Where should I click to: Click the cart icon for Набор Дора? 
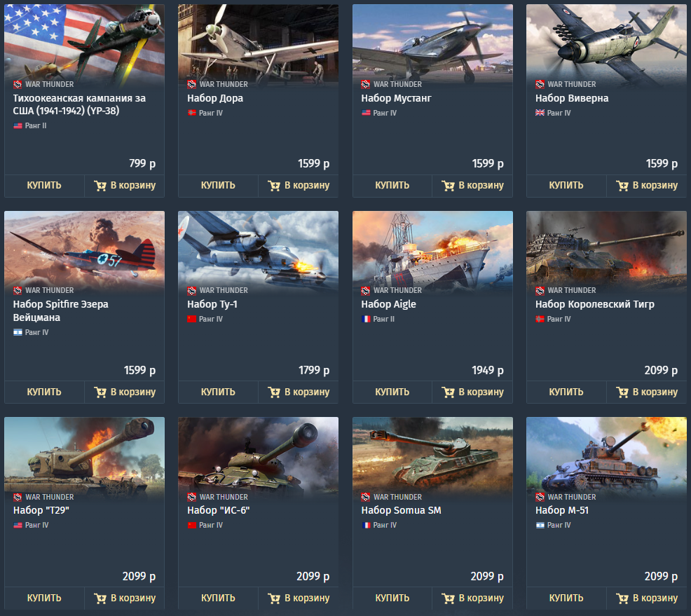point(274,186)
